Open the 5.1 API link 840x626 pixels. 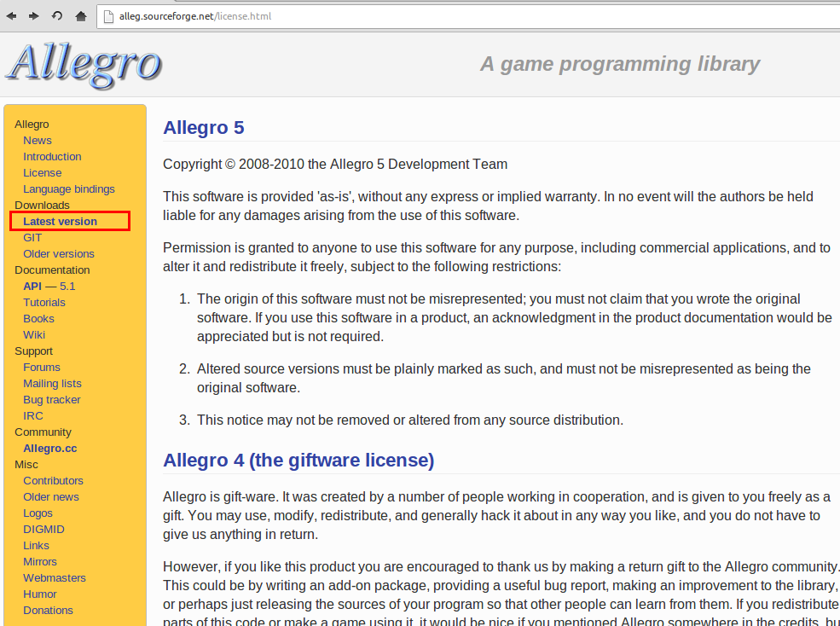(67, 287)
